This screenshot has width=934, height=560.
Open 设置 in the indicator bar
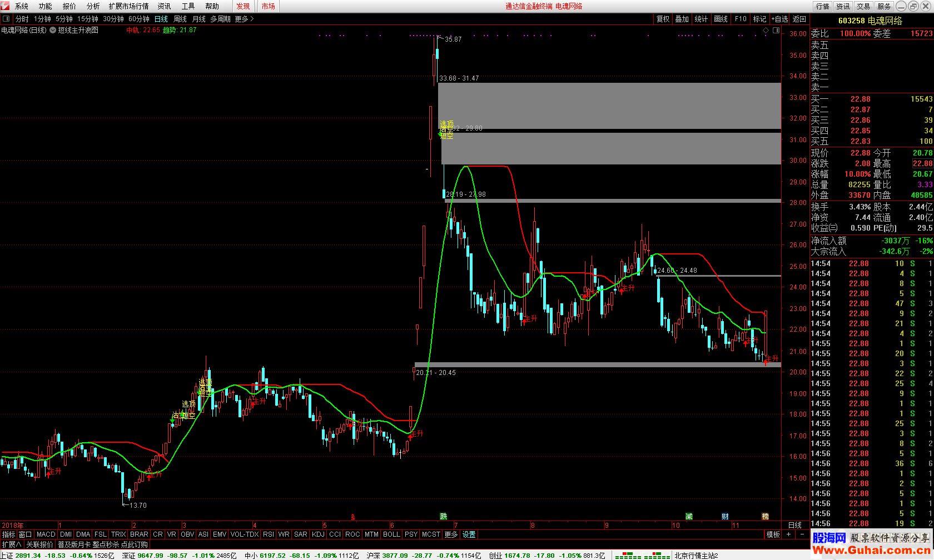(469, 534)
